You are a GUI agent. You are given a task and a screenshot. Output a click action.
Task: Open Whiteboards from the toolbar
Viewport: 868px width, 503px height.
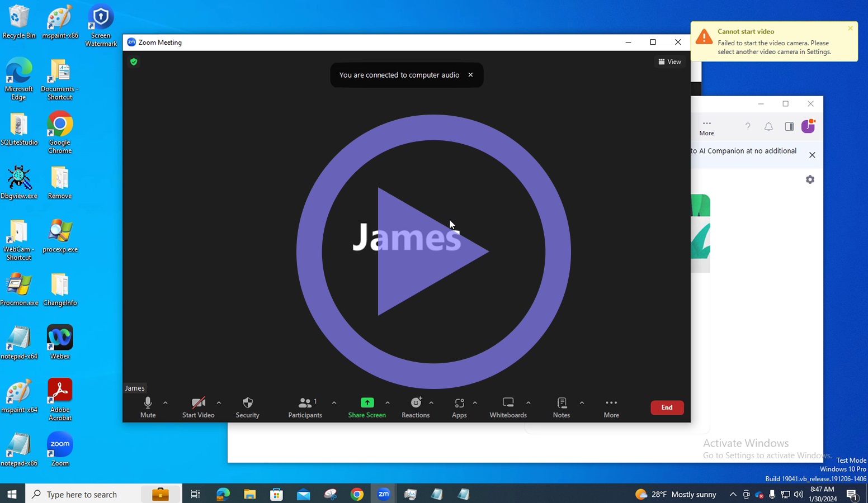(508, 407)
